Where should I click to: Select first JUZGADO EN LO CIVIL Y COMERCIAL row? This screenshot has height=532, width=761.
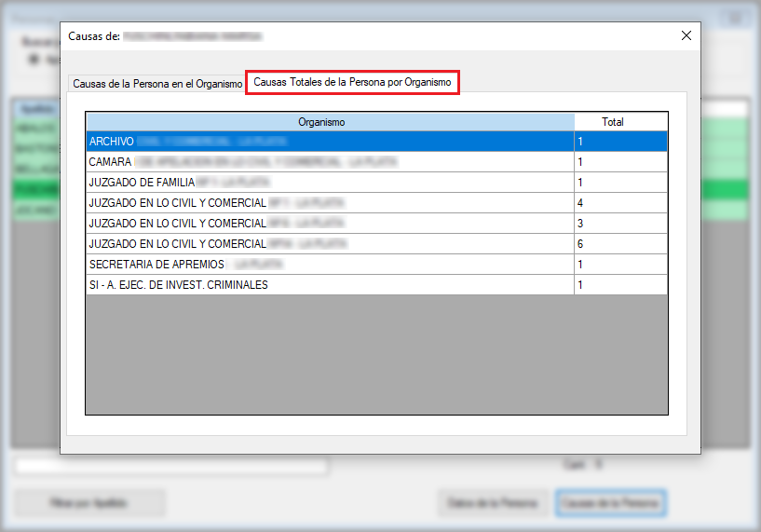coord(330,203)
